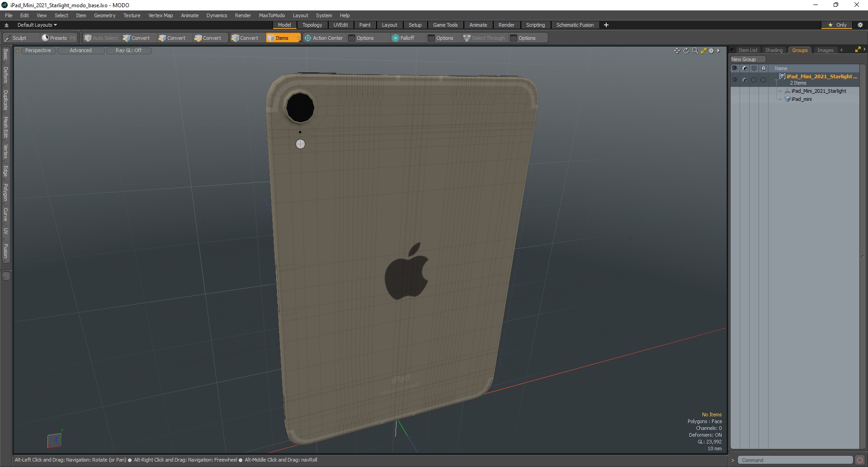
Task: Click the group icon of iPad_Mini_2021_Starlight group
Action: point(782,76)
